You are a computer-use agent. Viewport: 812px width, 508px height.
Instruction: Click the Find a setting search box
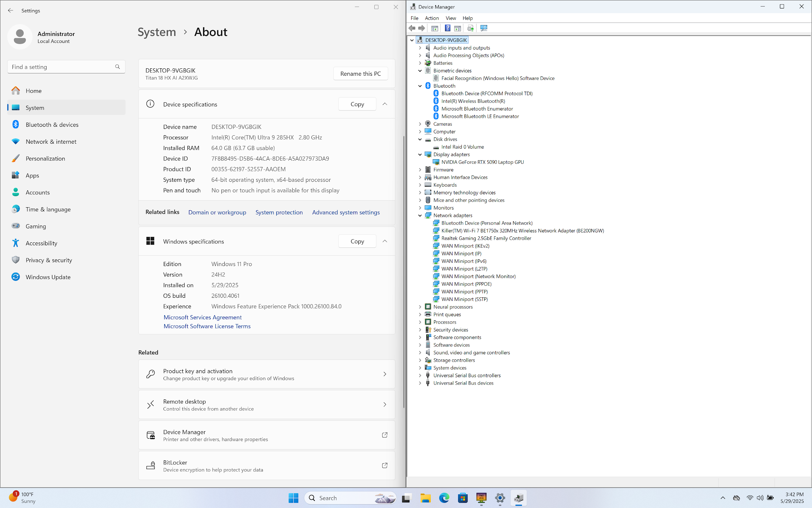[x=66, y=67]
